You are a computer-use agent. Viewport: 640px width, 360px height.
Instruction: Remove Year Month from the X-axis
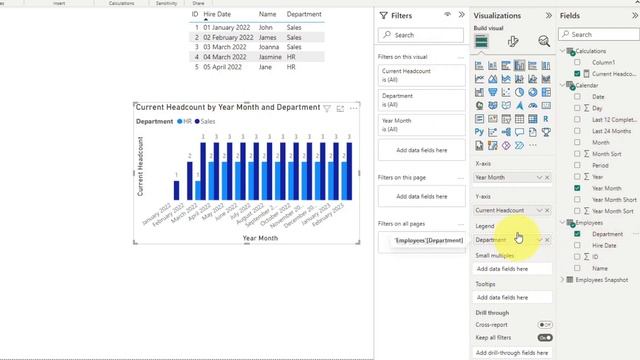pos(547,178)
